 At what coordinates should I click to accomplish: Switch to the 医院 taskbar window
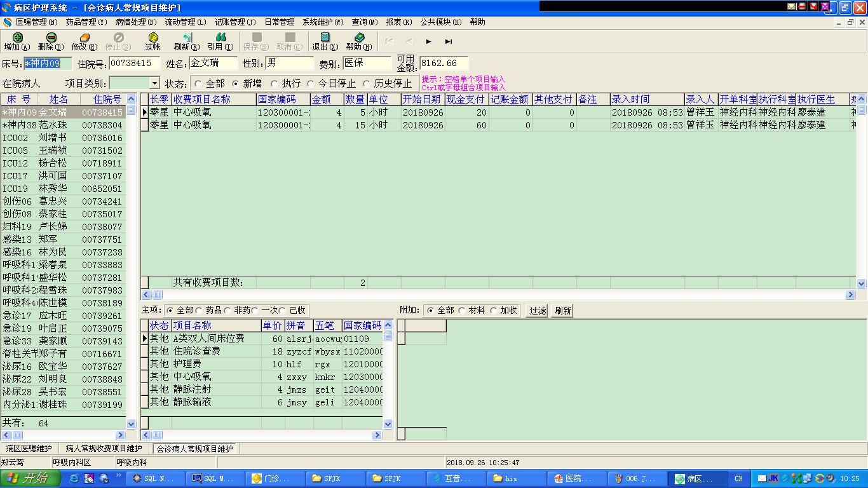point(575,478)
